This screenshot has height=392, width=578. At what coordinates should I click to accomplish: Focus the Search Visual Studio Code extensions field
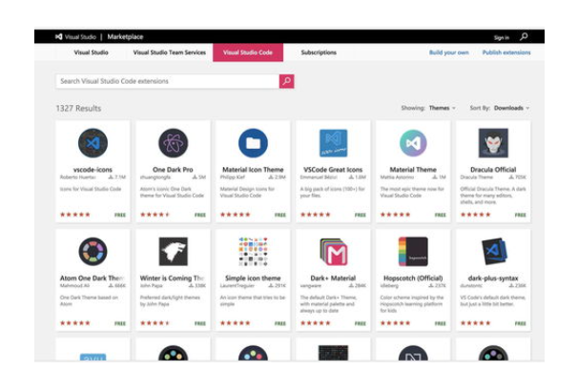click(167, 81)
